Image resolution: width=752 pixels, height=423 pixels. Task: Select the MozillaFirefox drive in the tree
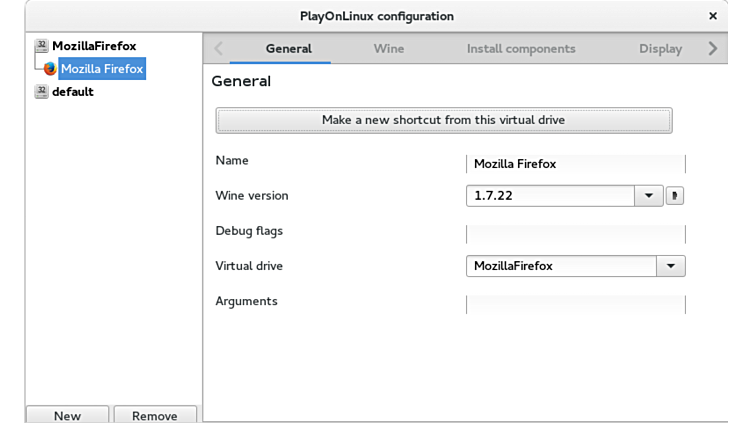94,46
